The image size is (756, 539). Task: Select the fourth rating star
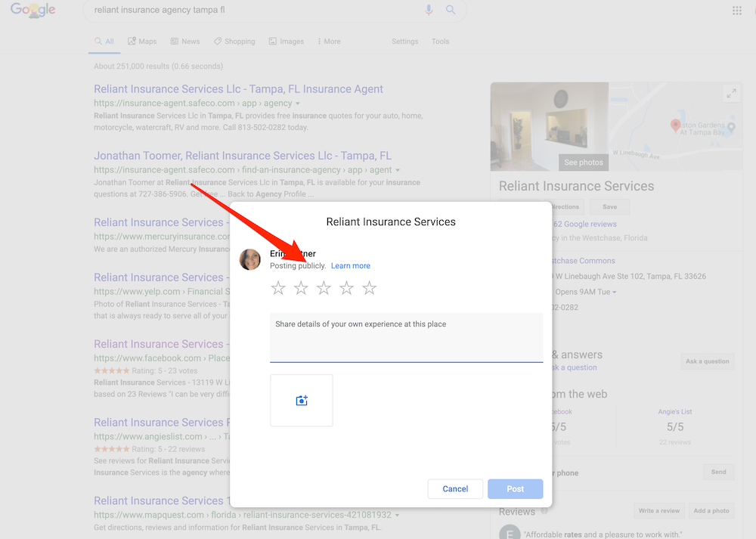346,288
